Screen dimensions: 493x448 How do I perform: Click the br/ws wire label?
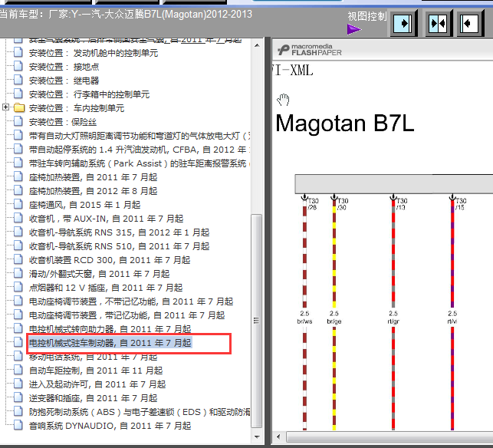pyautogui.click(x=304, y=321)
